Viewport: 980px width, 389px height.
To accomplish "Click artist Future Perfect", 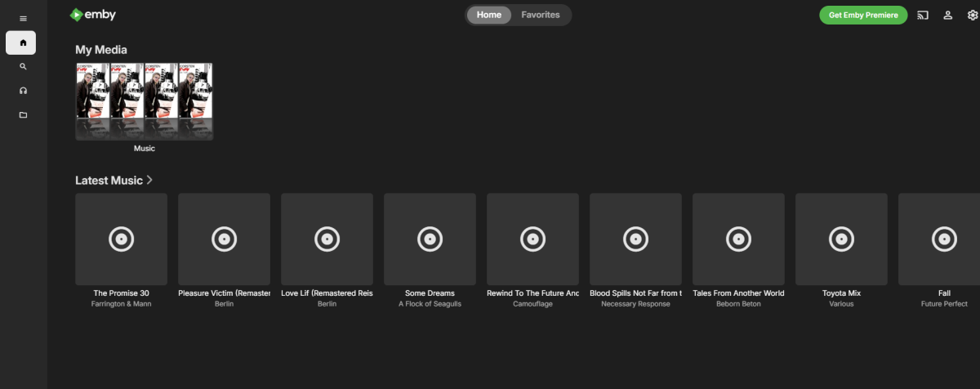I will pos(944,304).
